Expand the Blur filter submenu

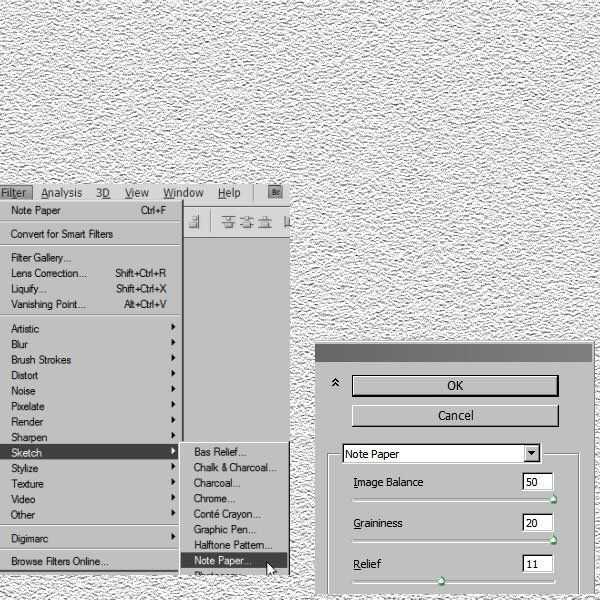click(x=89, y=344)
